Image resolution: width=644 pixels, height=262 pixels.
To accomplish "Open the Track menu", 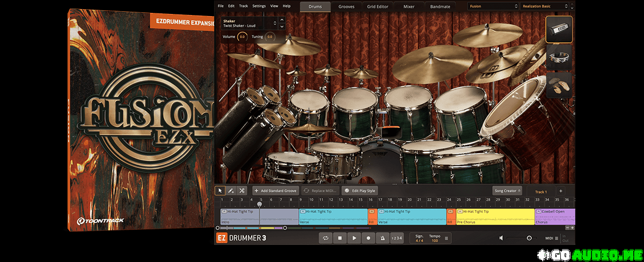I will tap(244, 6).
